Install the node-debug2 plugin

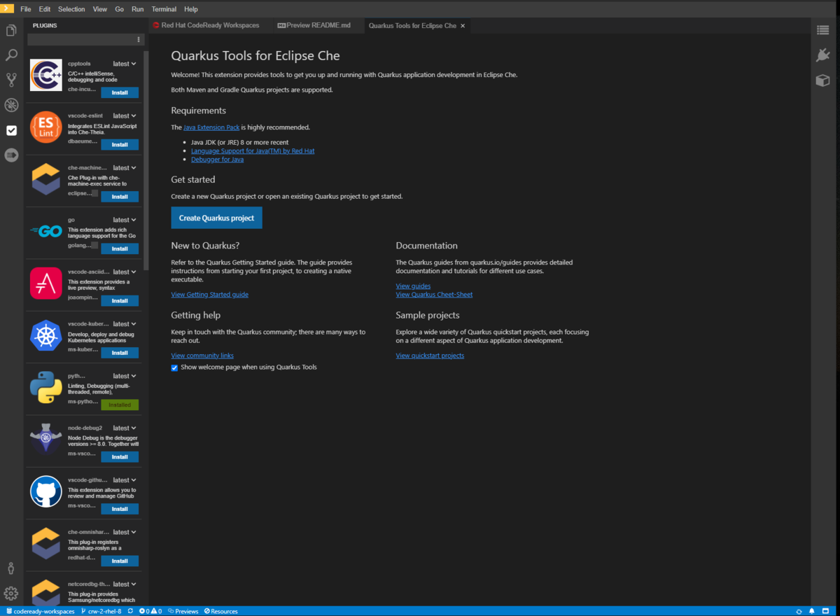[x=120, y=457]
